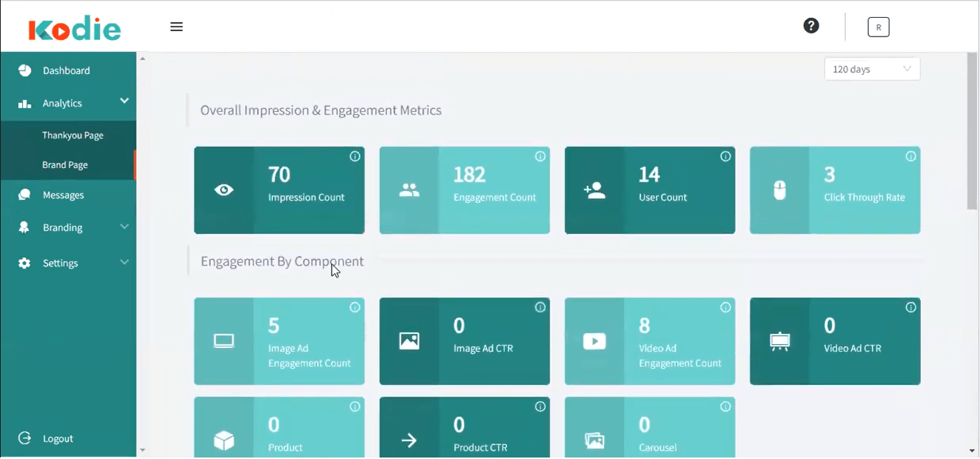
Task: Click the gallery icon on Carousel card
Action: point(594,441)
